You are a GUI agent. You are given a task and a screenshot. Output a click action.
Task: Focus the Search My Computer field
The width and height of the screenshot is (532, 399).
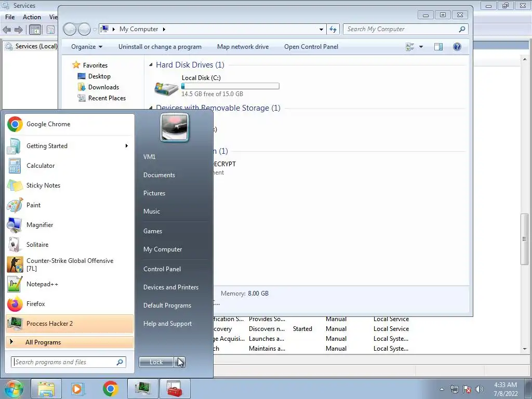(x=405, y=29)
